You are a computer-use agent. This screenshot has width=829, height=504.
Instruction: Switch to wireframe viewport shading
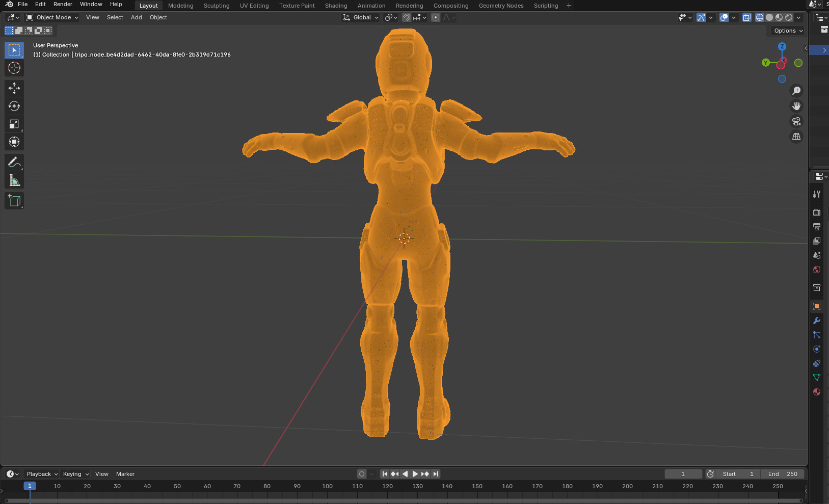(x=760, y=17)
